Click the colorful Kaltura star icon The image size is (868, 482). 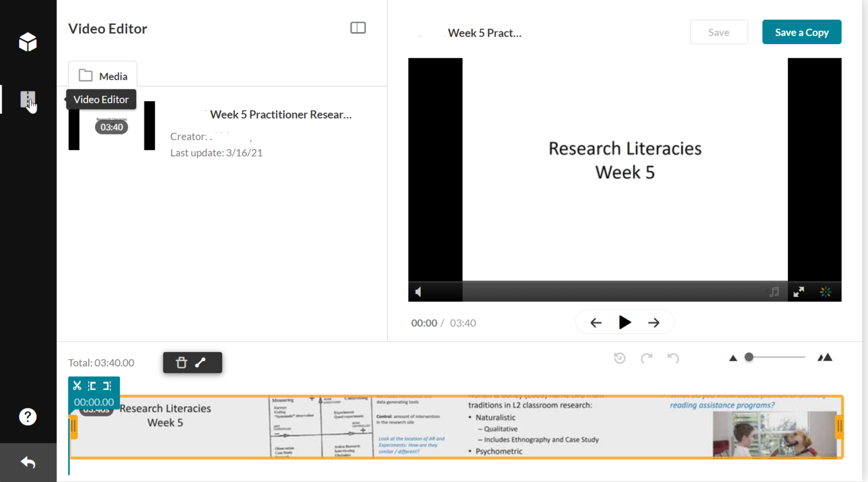click(x=826, y=292)
